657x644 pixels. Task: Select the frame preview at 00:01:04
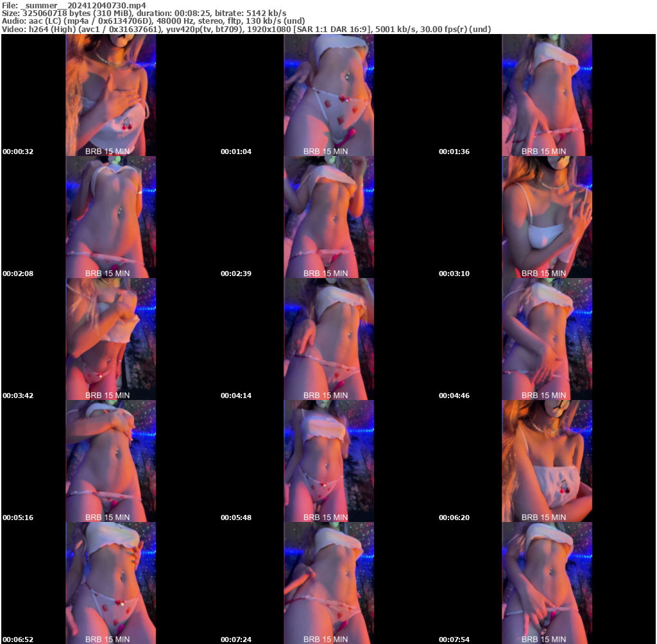click(328, 94)
